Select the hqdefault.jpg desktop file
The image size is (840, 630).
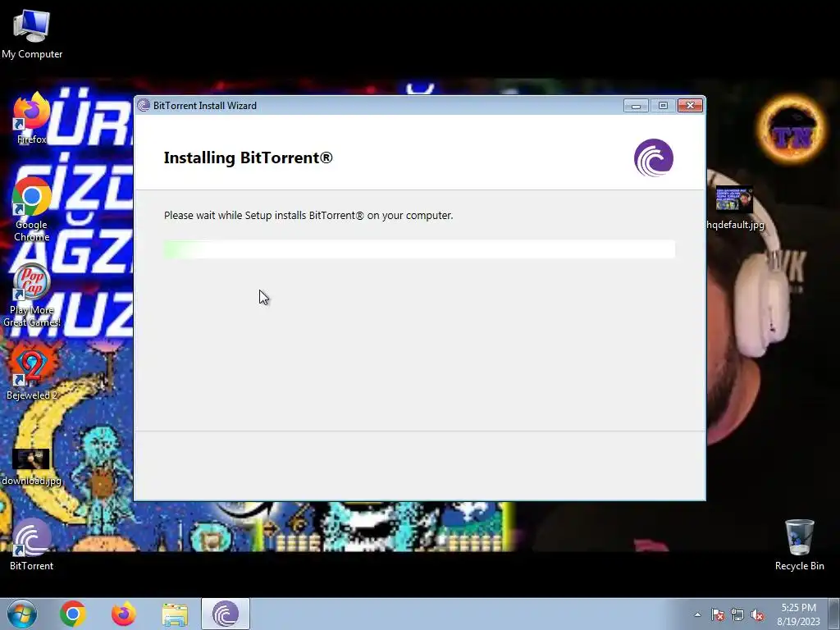tap(735, 208)
